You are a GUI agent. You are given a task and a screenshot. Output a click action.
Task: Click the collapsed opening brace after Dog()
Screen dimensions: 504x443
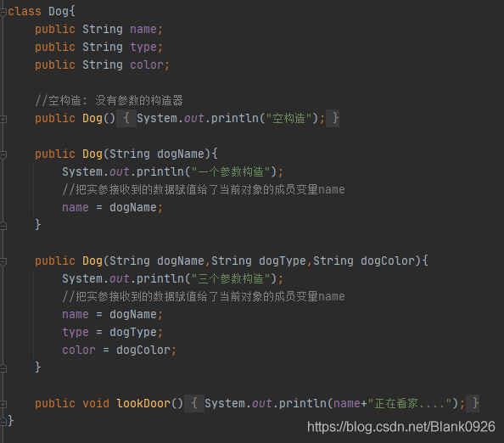pos(126,118)
